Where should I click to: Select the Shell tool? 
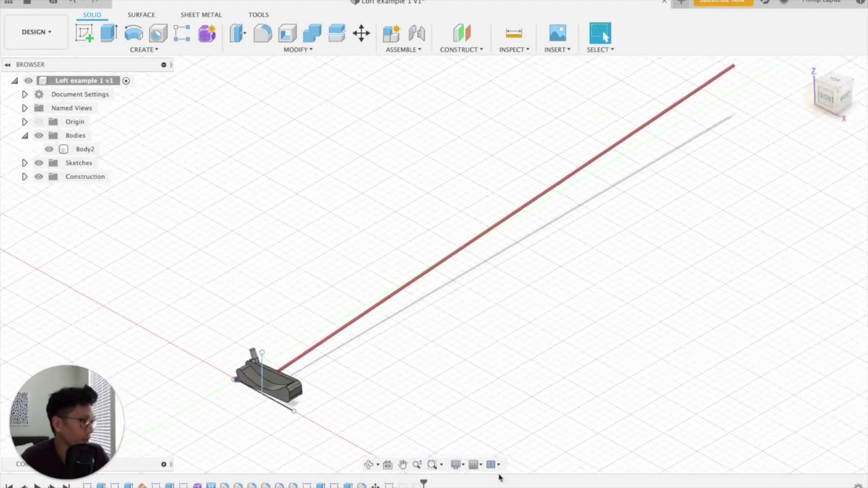click(288, 33)
